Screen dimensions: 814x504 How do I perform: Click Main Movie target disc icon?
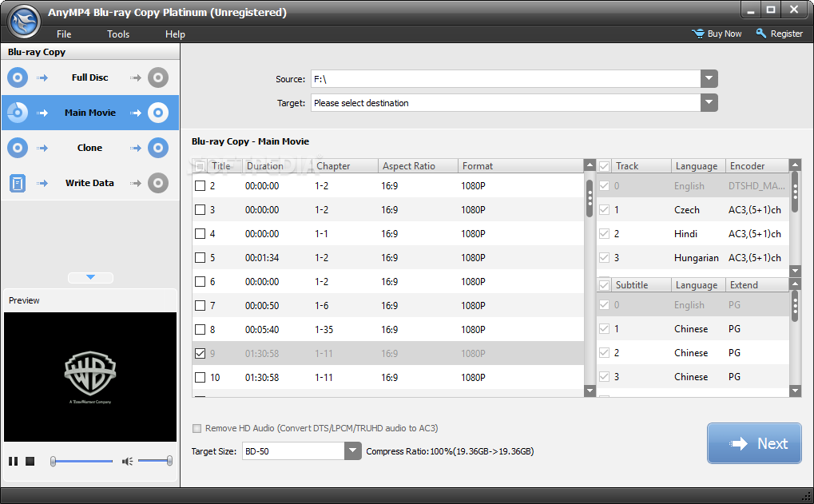click(158, 113)
